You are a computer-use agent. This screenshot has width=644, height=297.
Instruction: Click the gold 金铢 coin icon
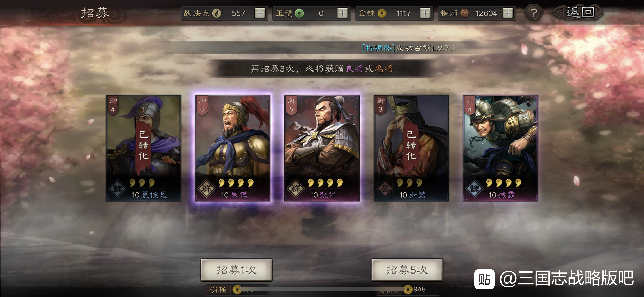pos(382,13)
